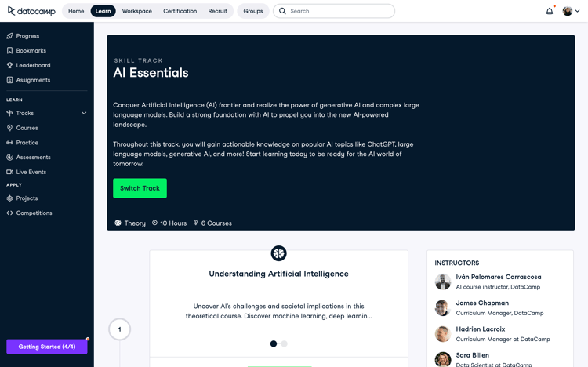Open the Practice section
The height and width of the screenshot is (367, 588).
pos(27,143)
